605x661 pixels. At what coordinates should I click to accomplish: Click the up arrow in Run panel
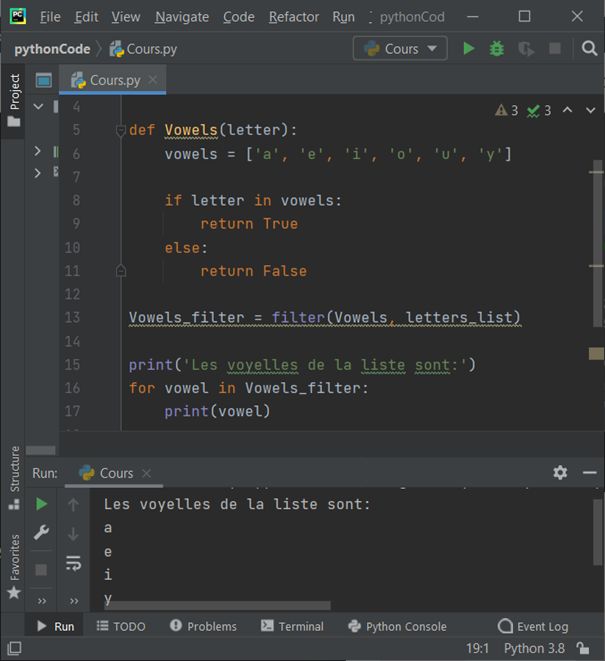point(73,504)
